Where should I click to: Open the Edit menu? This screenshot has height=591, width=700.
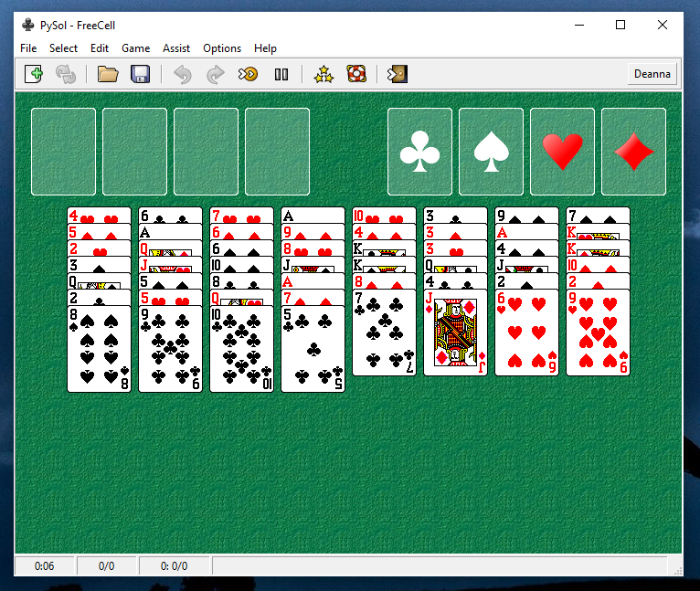point(100,48)
